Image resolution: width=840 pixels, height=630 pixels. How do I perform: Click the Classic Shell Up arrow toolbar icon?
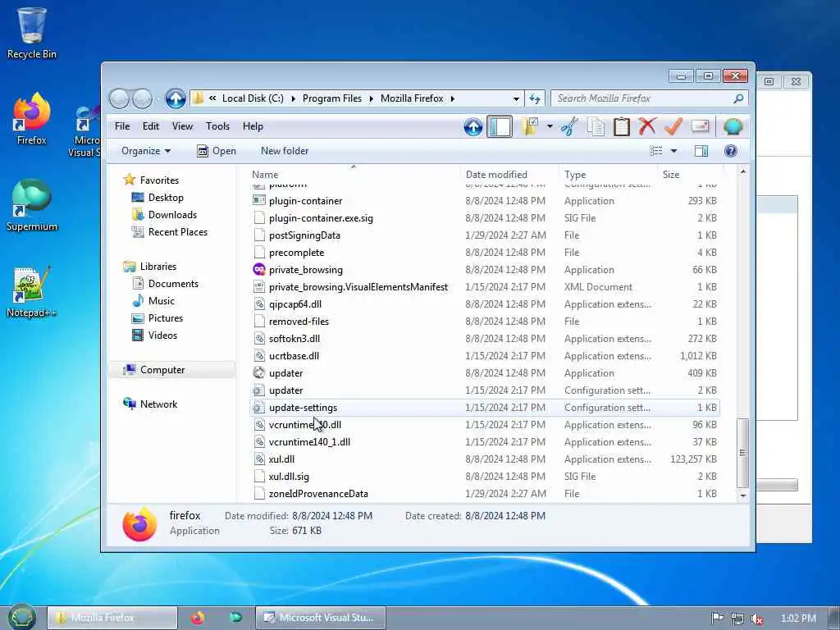473,127
